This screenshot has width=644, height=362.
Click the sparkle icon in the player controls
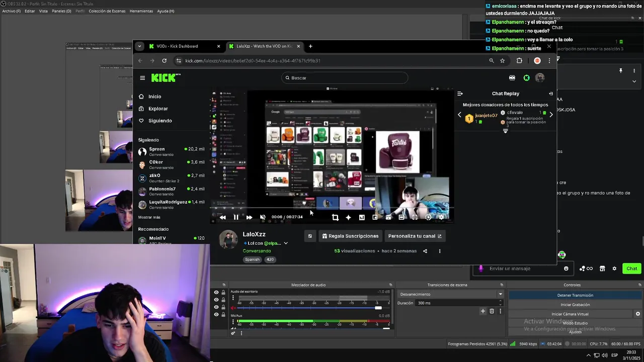click(x=348, y=217)
